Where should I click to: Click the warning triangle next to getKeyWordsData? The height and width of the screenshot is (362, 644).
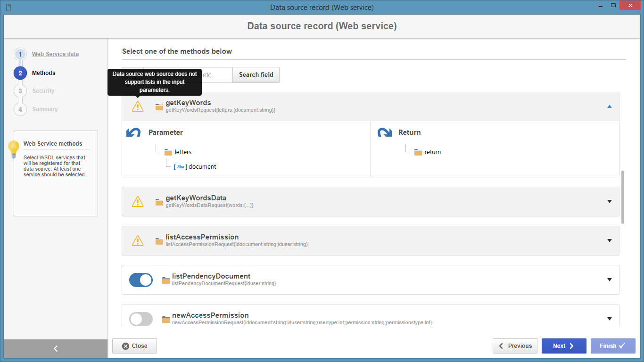click(x=138, y=202)
